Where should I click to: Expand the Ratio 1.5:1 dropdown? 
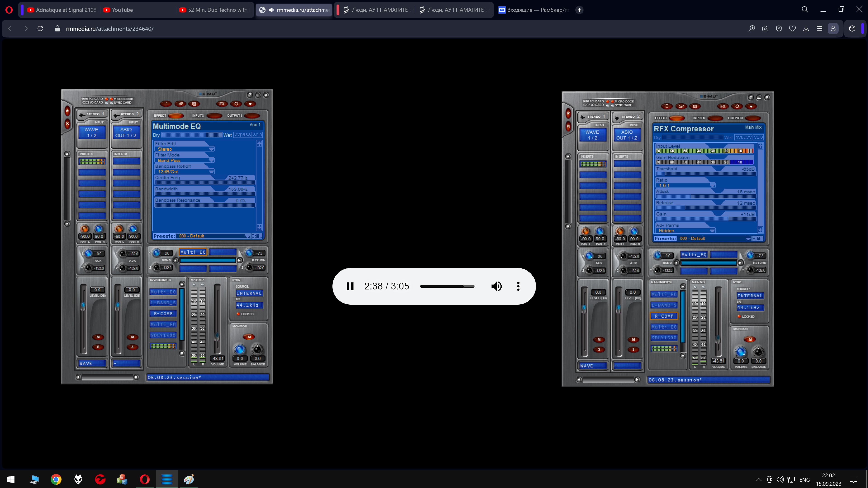[712, 185]
